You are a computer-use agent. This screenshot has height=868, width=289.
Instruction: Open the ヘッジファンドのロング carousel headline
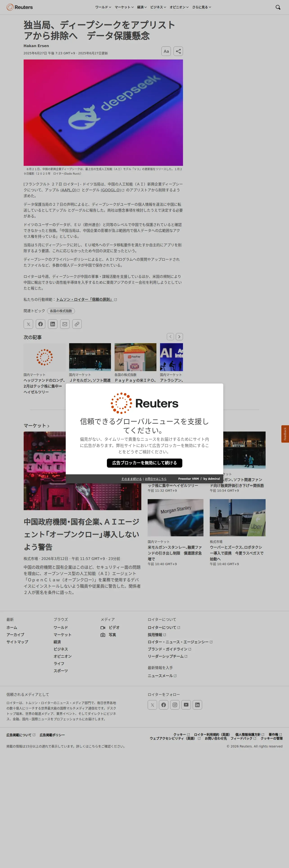(44, 386)
